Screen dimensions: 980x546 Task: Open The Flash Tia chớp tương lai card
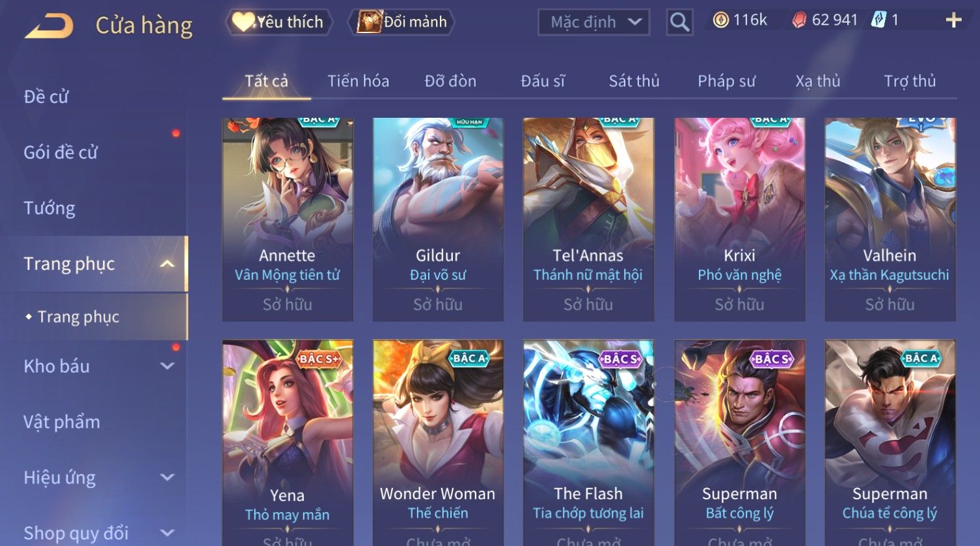pyautogui.click(x=588, y=443)
